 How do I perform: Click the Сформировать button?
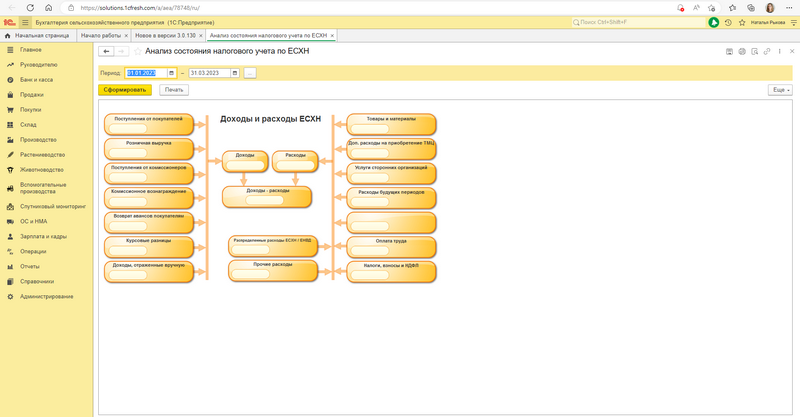125,90
